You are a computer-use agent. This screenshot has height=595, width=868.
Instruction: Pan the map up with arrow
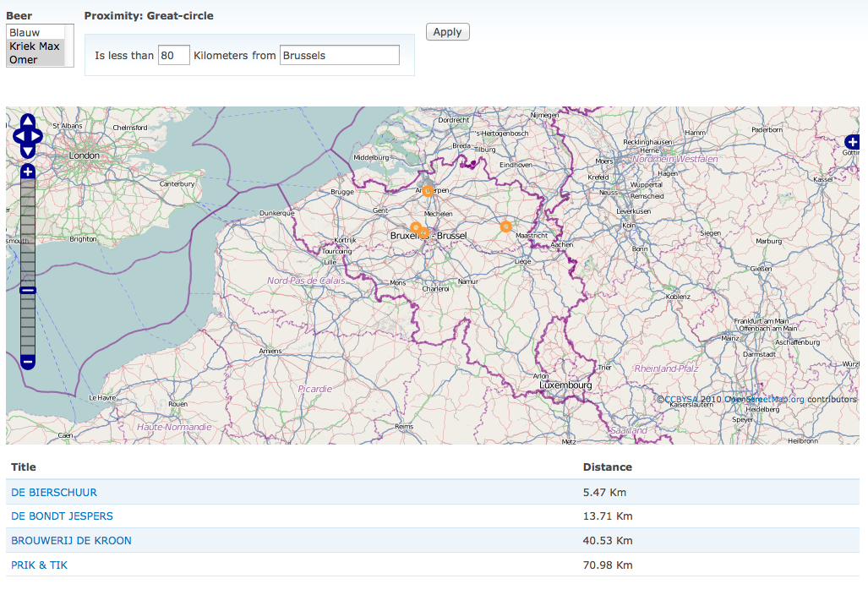tap(28, 122)
